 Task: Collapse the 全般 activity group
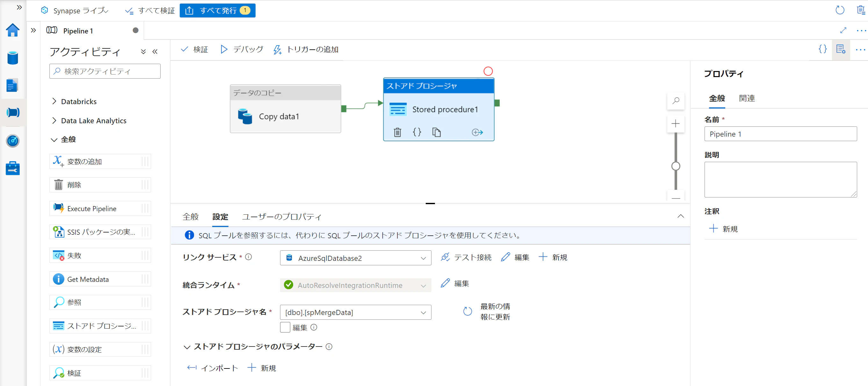(x=54, y=139)
